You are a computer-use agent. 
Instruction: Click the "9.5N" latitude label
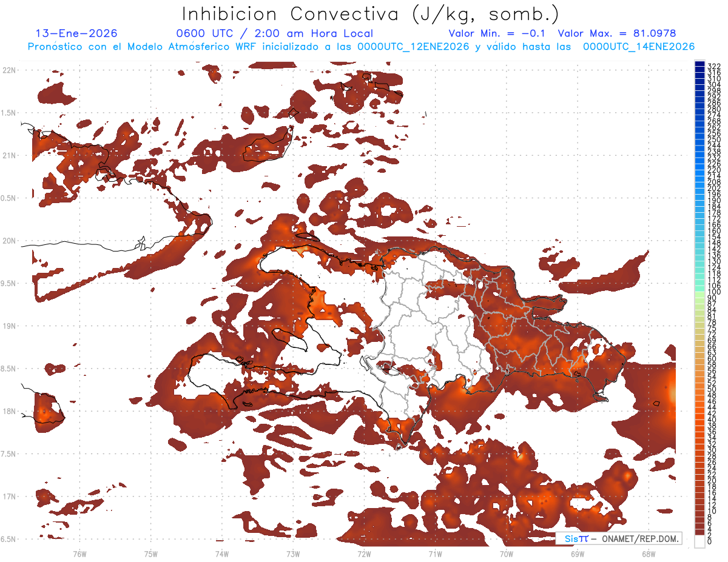coord(8,283)
